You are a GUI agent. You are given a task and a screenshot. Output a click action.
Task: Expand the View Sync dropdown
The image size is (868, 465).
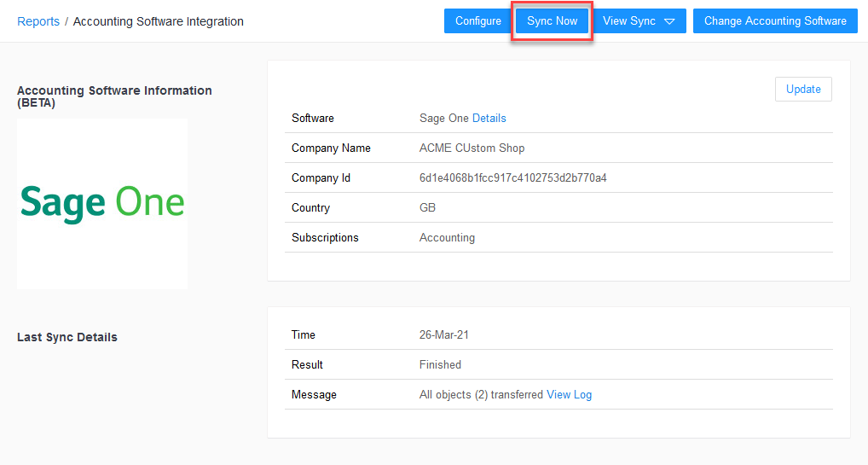coord(639,21)
